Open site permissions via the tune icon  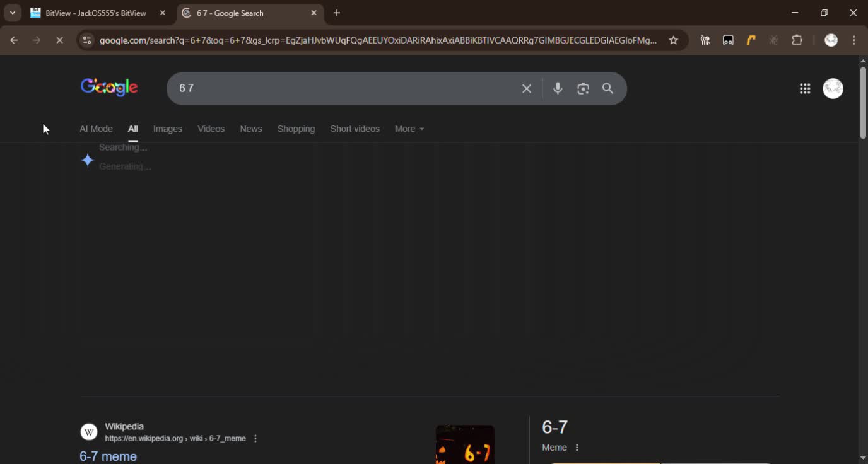point(86,40)
